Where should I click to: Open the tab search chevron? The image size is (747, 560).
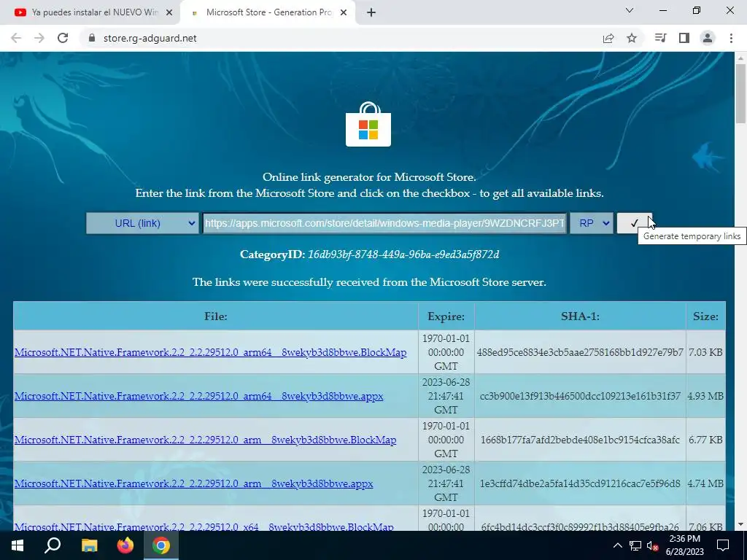[630, 10]
